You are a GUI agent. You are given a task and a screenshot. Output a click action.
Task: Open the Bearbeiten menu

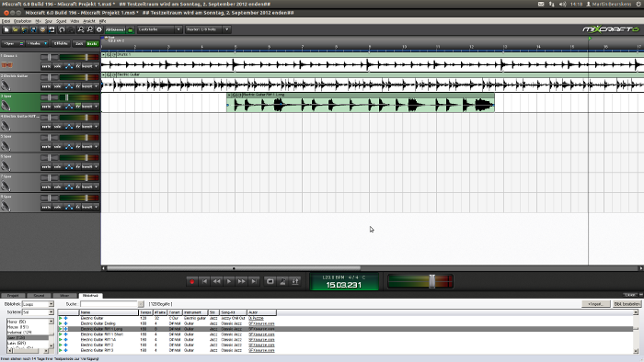tap(22, 21)
